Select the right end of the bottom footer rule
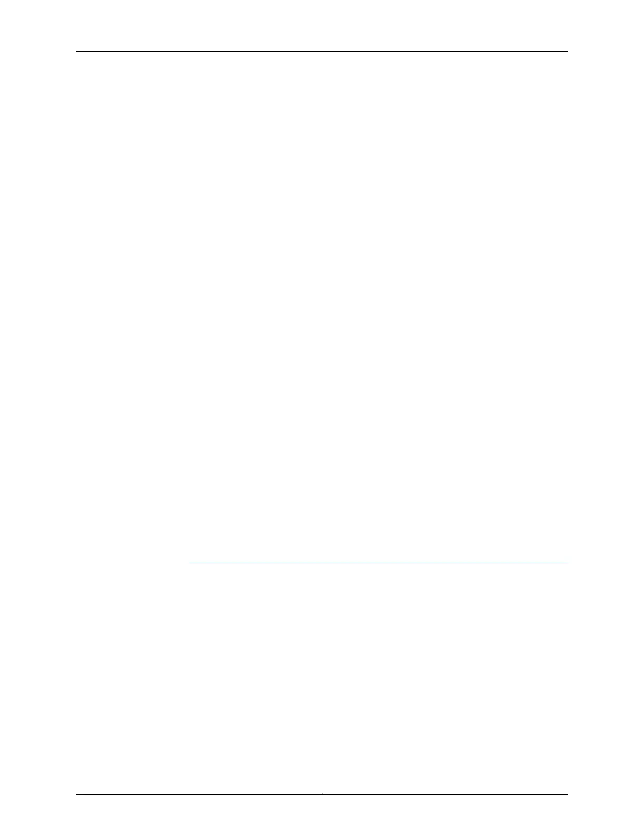Image resolution: width=644 pixels, height=834 pixels. click(567, 795)
